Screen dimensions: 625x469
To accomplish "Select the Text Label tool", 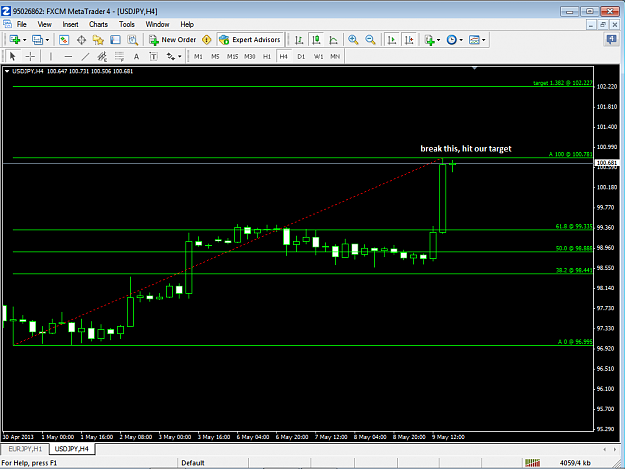I will 153,57.
